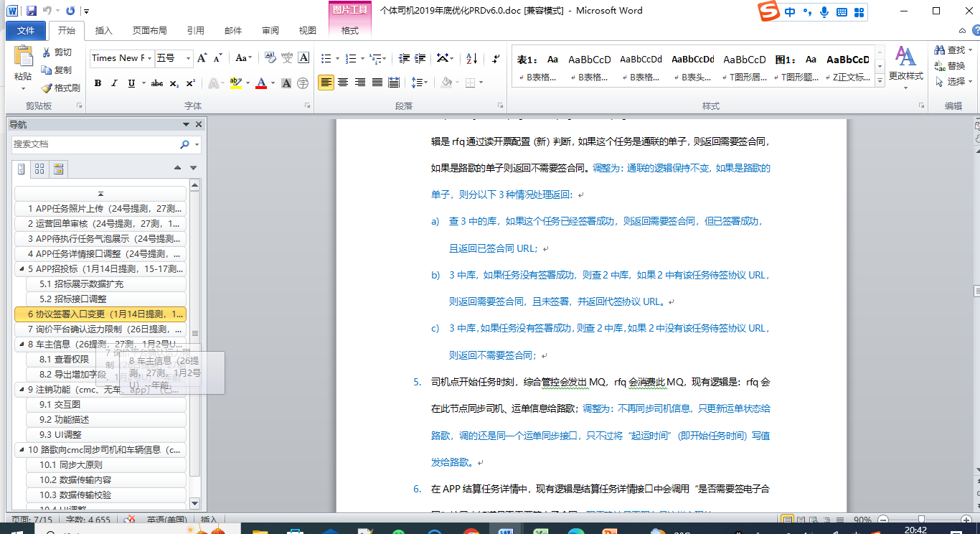Open the bullets list dropdown arrow
This screenshot has height=534, width=980.
[337, 58]
